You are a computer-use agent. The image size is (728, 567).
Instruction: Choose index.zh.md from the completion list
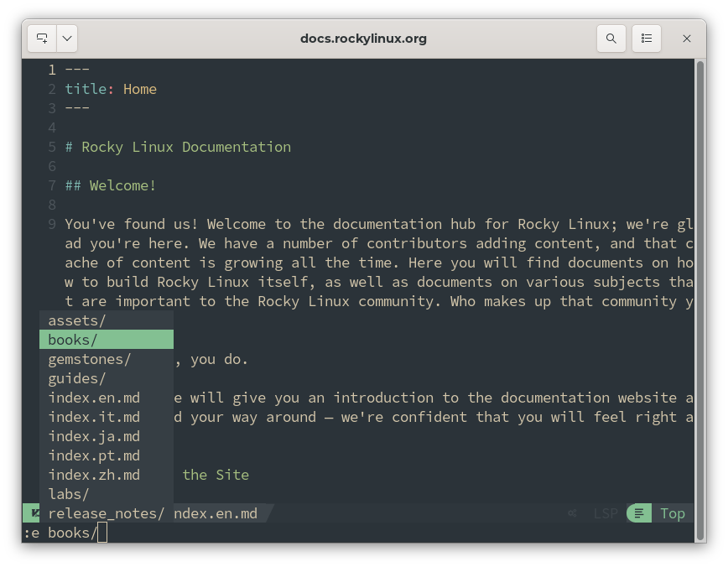click(94, 475)
